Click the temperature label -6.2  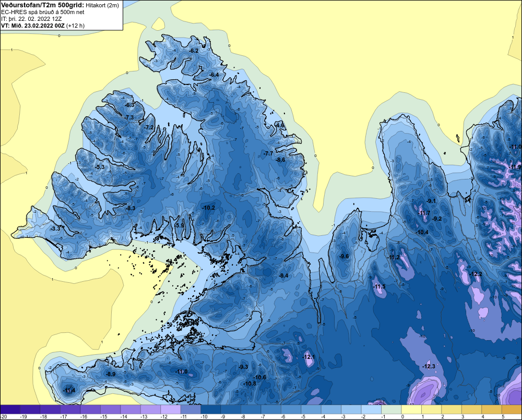click(194, 51)
